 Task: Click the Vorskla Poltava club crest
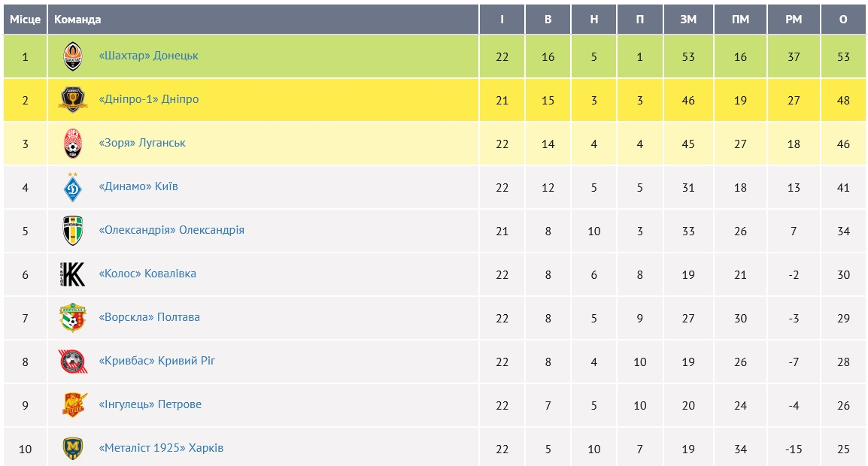coord(73,318)
